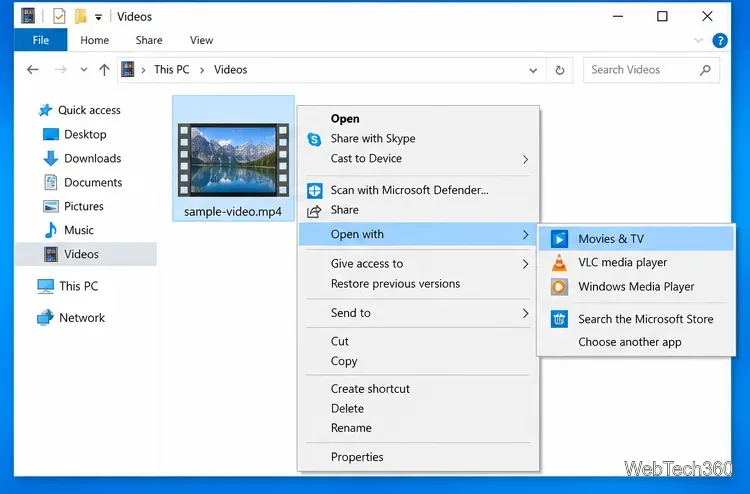Click the Documents icon in sidebar
This screenshot has height=494, width=750.
(x=51, y=182)
